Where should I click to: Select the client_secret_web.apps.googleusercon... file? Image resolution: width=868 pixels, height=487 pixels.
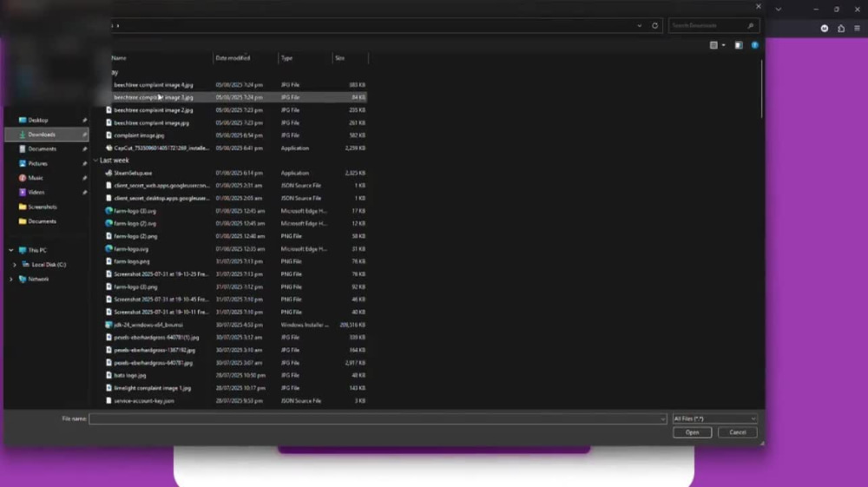pos(235,186)
